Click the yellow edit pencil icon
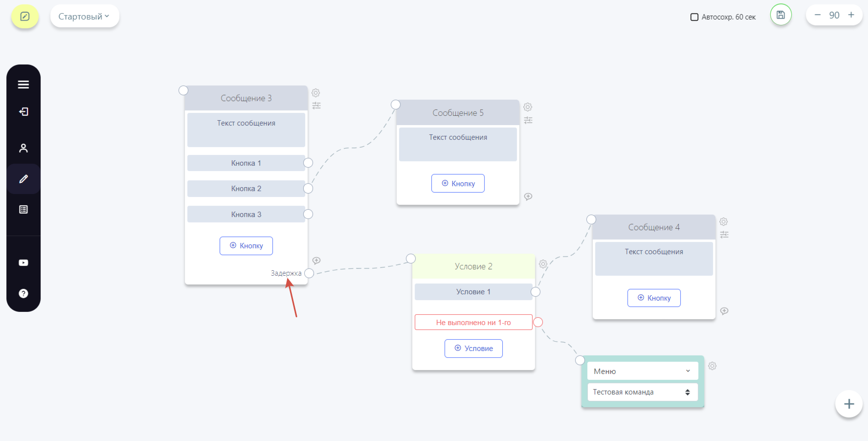Viewport: 868px width, 441px height. click(25, 17)
